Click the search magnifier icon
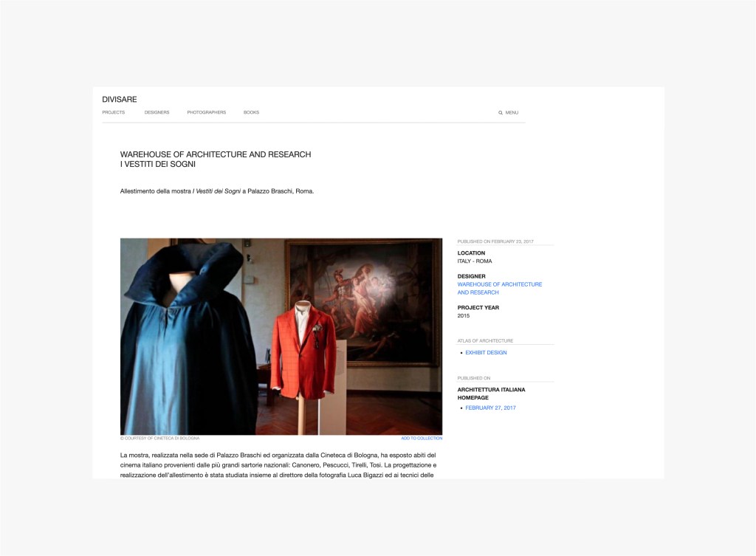 [x=501, y=113]
